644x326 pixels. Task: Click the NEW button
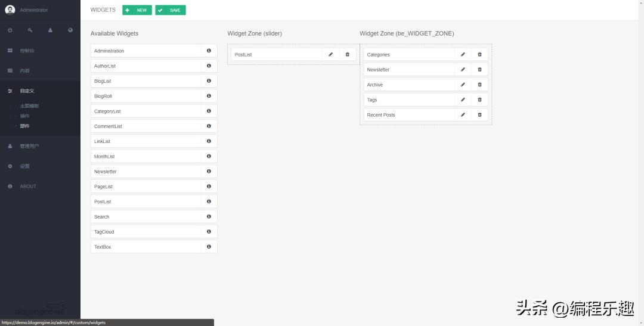coord(137,10)
